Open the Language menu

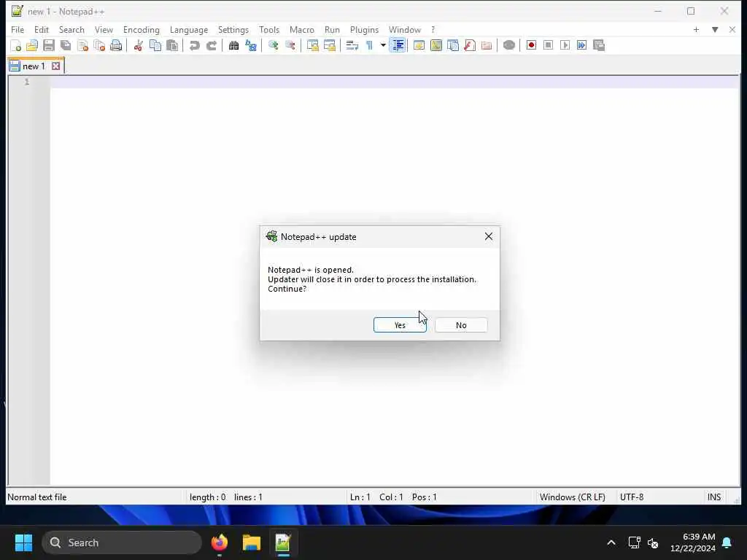pos(189,29)
